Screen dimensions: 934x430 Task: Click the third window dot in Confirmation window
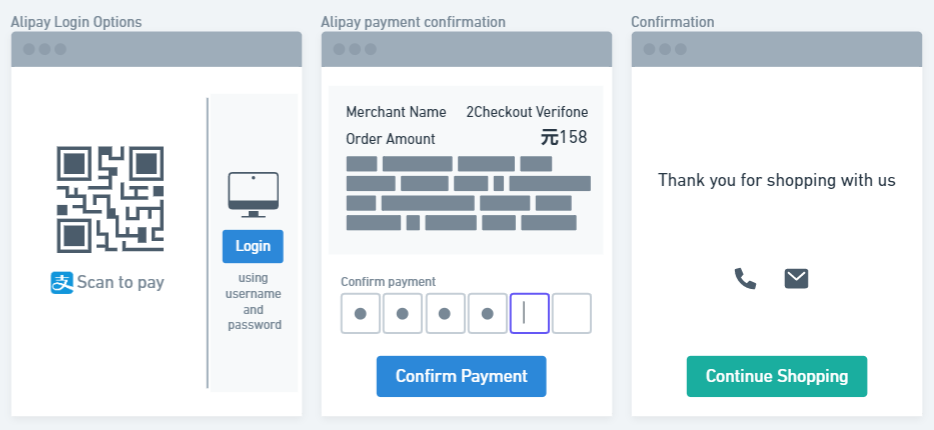(680, 49)
